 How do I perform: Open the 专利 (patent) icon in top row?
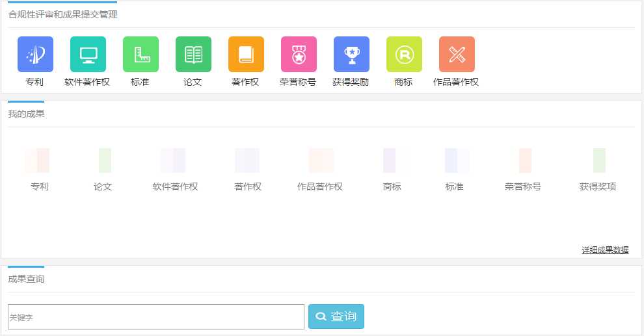coord(35,54)
